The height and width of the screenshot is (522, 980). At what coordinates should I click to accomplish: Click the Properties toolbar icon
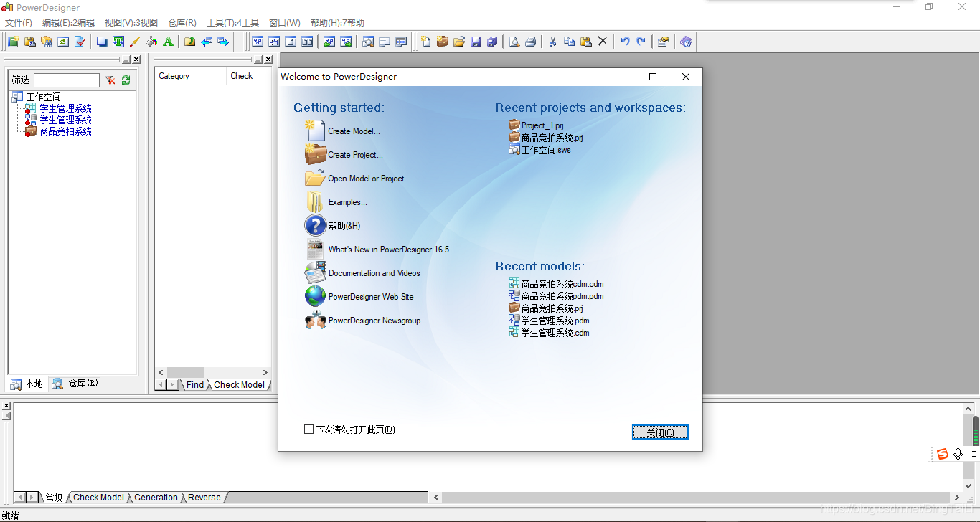click(664, 42)
